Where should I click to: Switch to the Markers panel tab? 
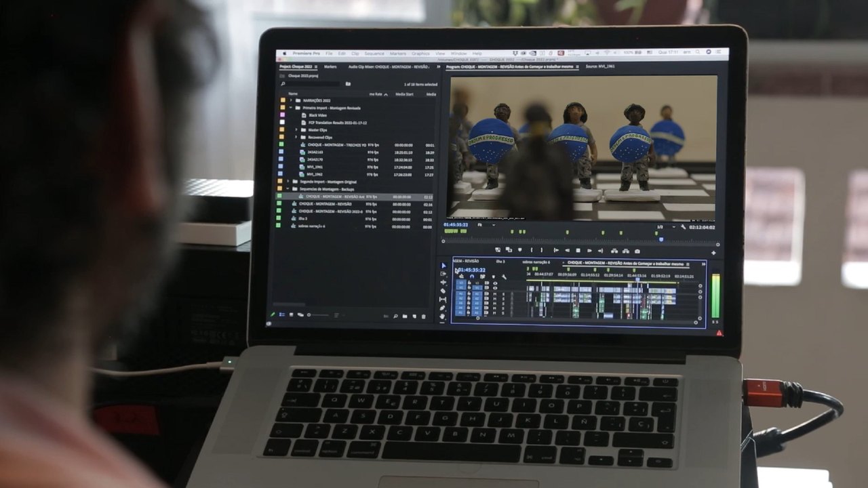click(x=330, y=67)
